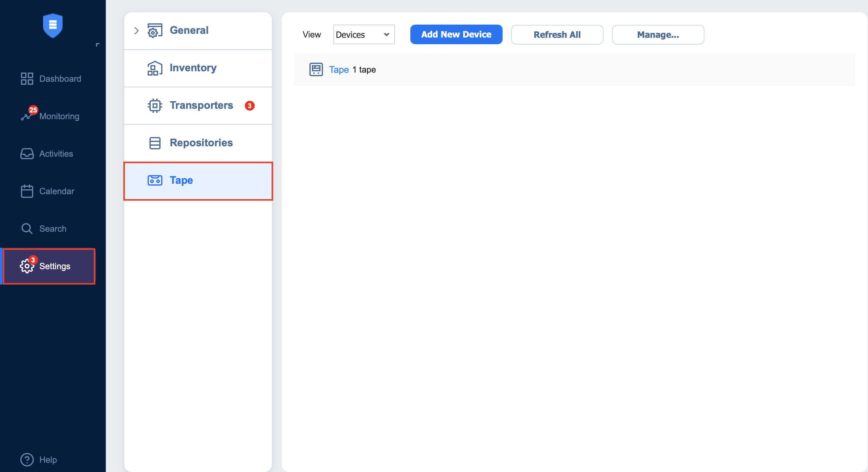Select the Tape settings tab
Screen dimensions: 868x472
198,181
